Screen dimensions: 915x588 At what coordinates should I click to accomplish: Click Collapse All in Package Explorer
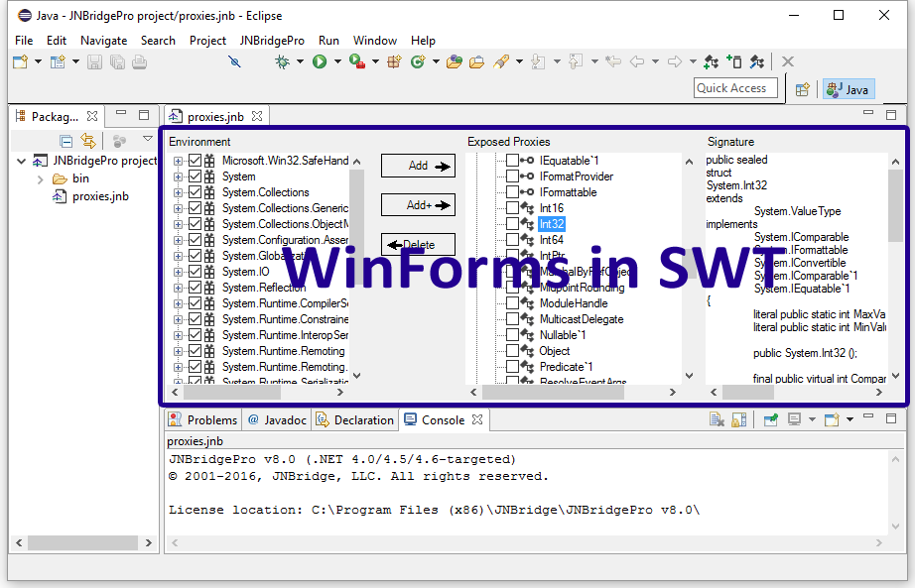[x=65, y=141]
